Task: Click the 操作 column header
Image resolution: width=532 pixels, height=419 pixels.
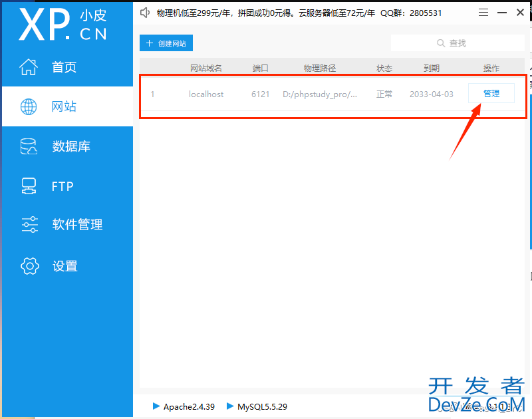Action: tap(491, 69)
